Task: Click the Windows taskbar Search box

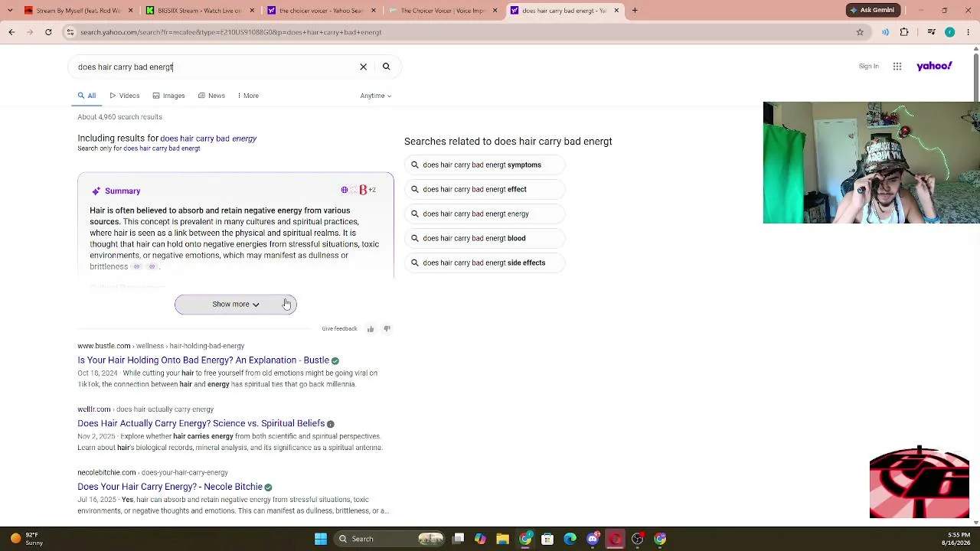Action: [x=389, y=539]
